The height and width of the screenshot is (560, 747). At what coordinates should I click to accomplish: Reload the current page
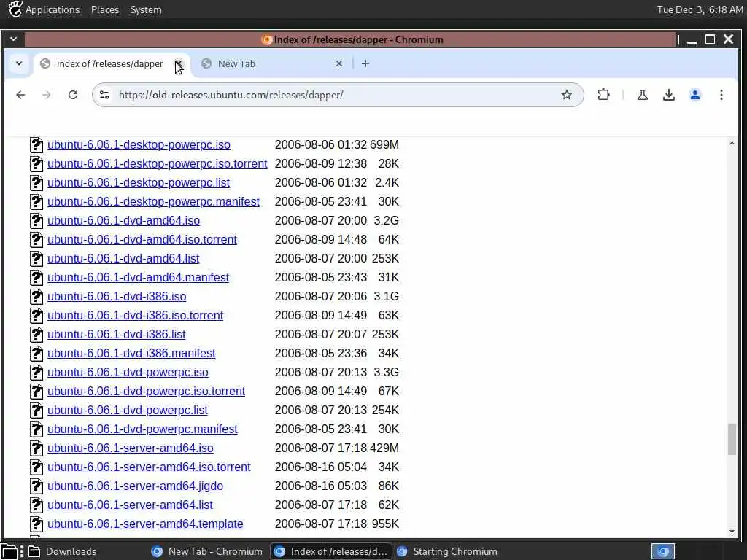click(x=72, y=95)
